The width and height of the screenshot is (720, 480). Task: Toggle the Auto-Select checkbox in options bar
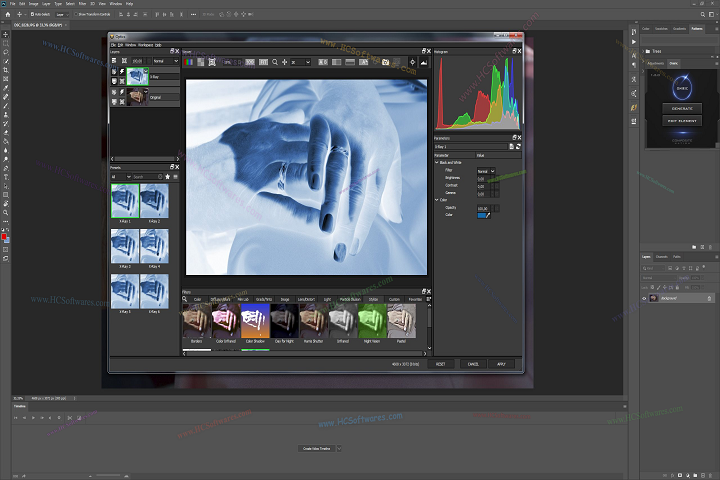click(32, 14)
